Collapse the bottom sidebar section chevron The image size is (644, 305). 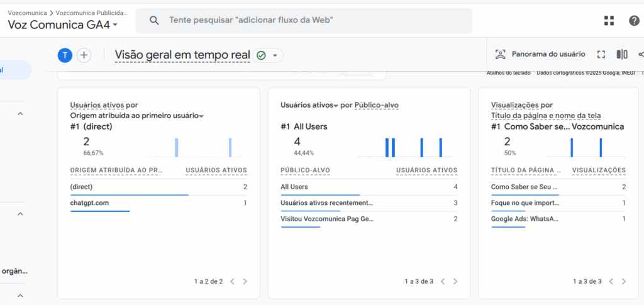click(20, 295)
